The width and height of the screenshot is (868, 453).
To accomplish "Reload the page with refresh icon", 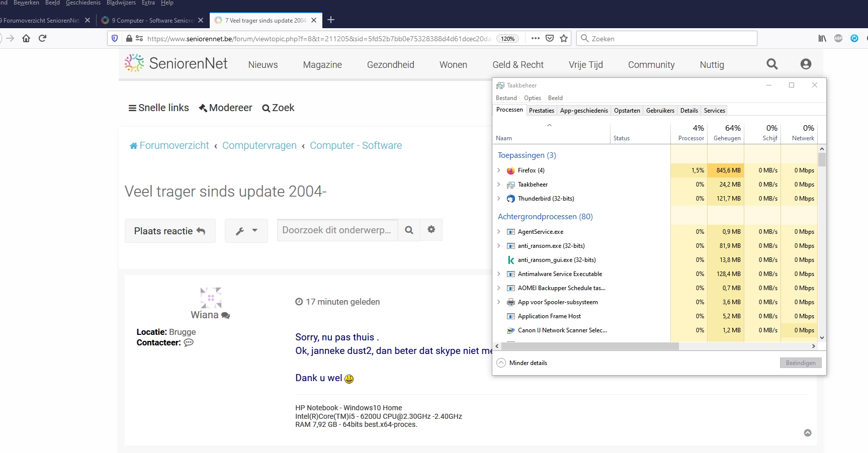I will 43,38.
